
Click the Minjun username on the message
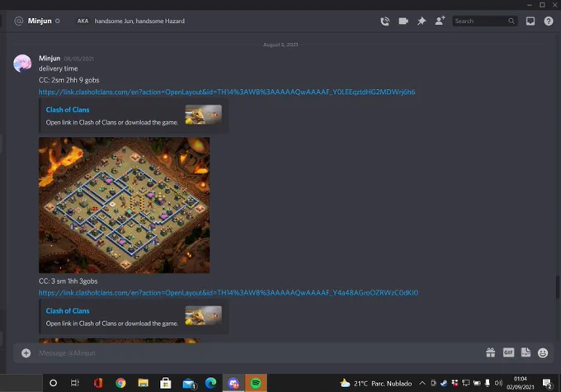49,58
